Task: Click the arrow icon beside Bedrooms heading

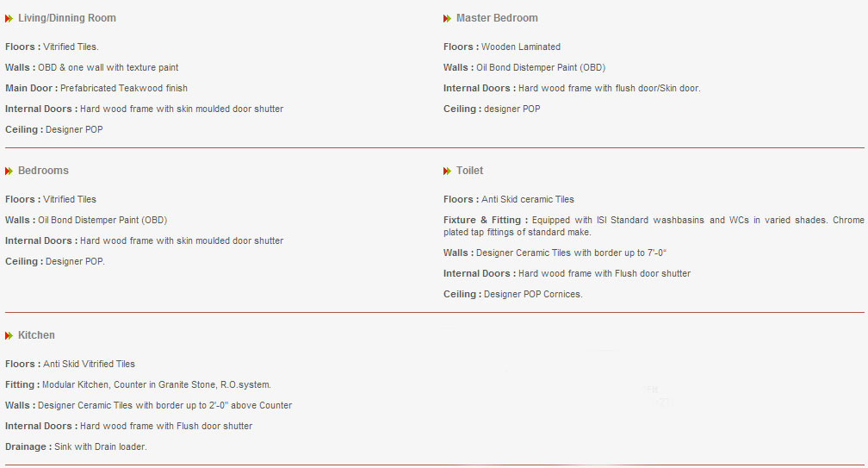Action: pos(9,171)
